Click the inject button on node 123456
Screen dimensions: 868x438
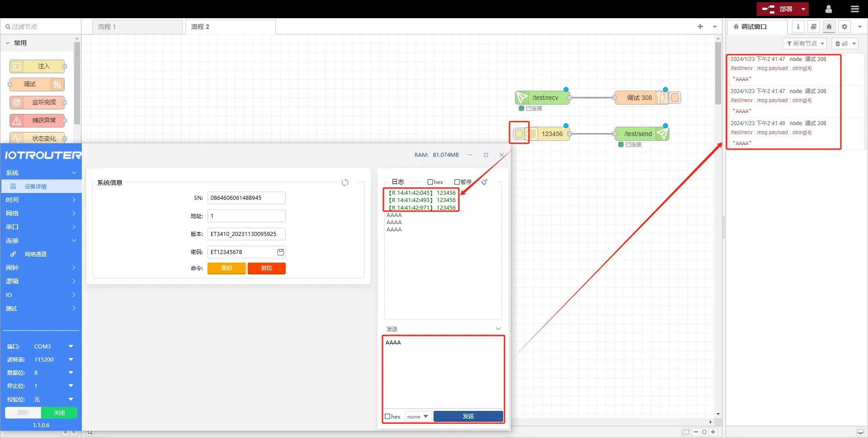[x=519, y=134]
